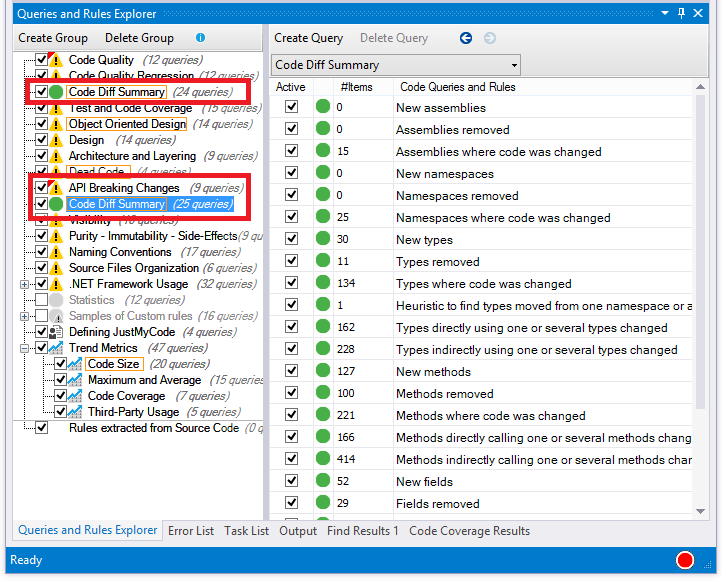Open the Output tab
Image resolution: width=722 pixels, height=583 pixels.
pyautogui.click(x=298, y=531)
